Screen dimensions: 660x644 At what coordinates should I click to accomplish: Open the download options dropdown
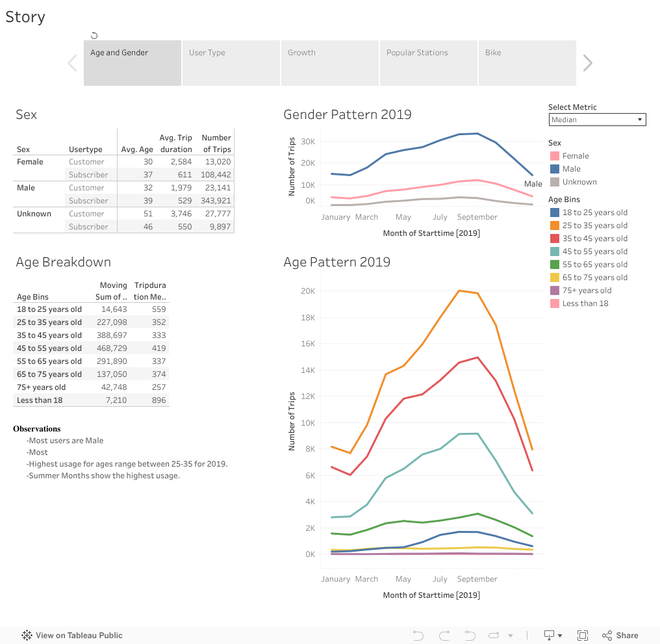point(552,636)
